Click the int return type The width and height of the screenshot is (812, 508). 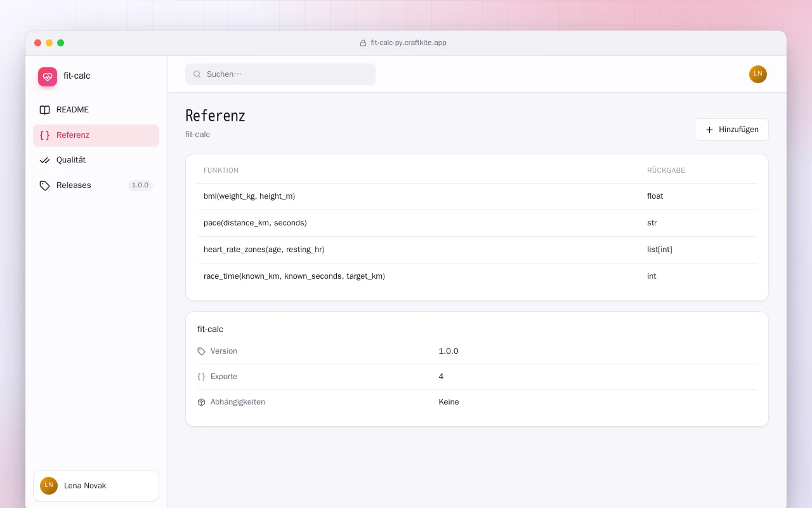[652, 277]
